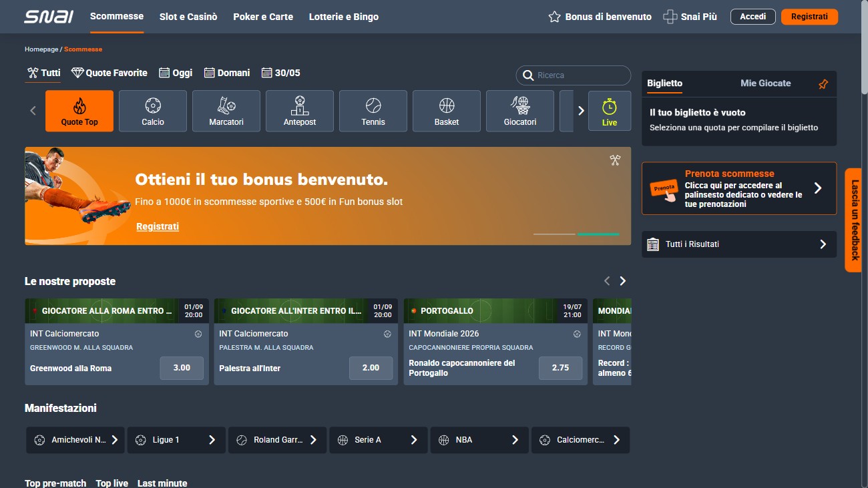Select the 3.00 odds for Greenwood
The height and width of the screenshot is (488, 868).
pyautogui.click(x=182, y=368)
